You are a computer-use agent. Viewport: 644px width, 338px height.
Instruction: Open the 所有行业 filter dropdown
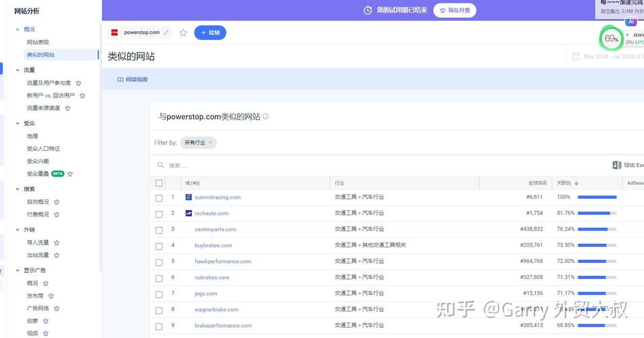pyautogui.click(x=198, y=142)
